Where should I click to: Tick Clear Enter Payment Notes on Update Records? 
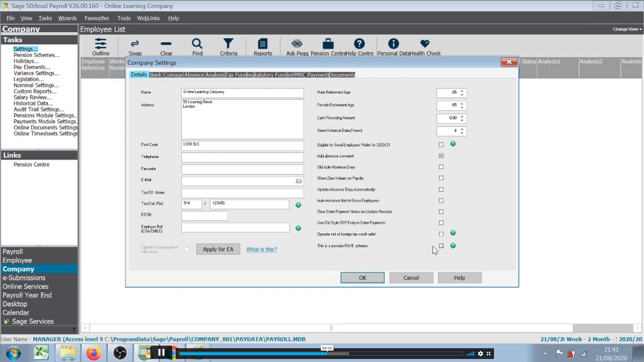point(441,211)
